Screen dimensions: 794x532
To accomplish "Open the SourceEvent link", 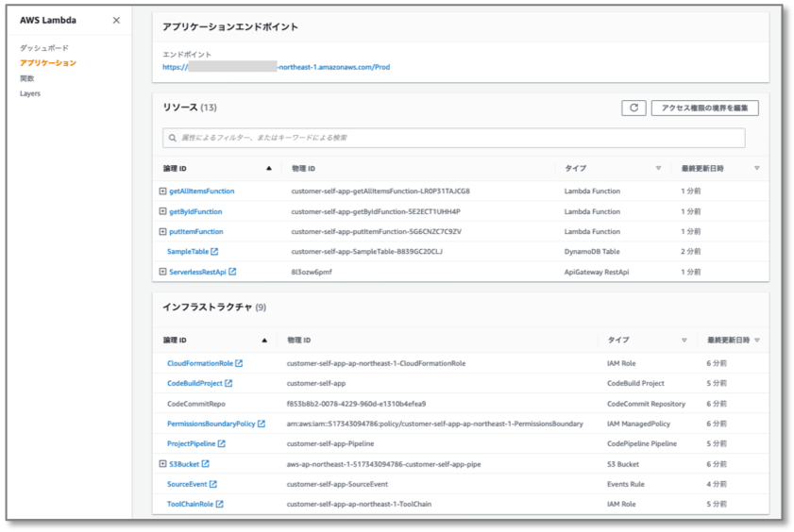I will pyautogui.click(x=187, y=484).
